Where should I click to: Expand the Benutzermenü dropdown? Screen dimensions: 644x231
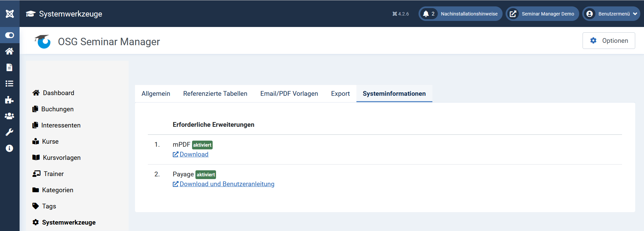pyautogui.click(x=611, y=14)
